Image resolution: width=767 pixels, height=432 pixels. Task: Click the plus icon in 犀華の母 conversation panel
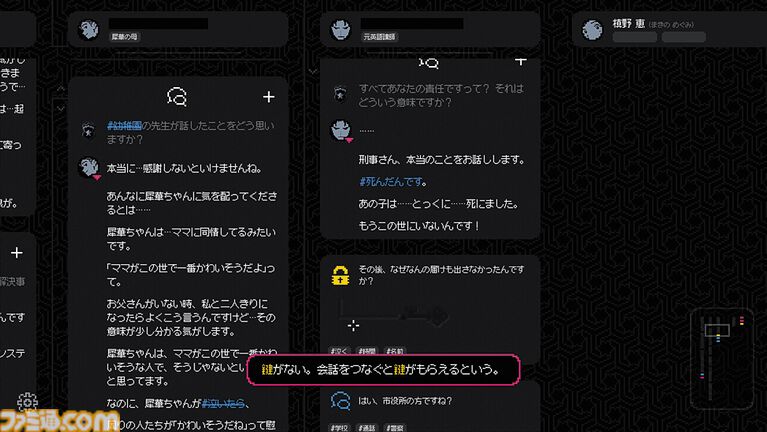[x=269, y=97]
